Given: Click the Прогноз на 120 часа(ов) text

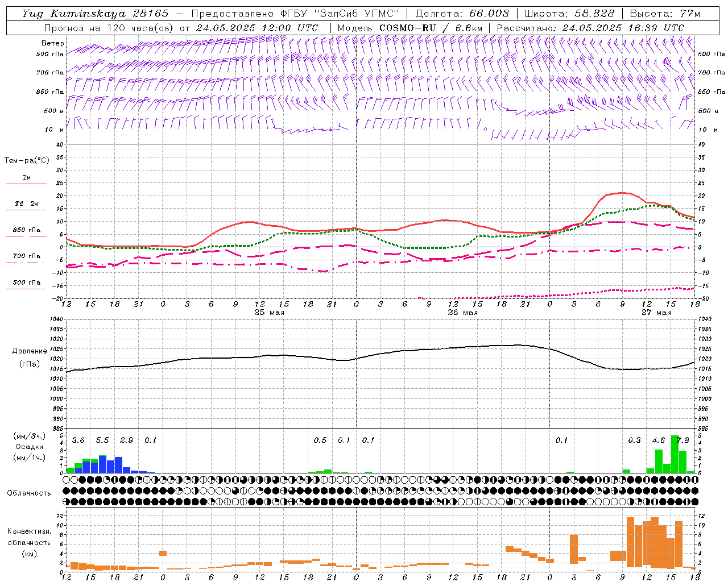Looking at the screenshot, I should (x=109, y=28).
